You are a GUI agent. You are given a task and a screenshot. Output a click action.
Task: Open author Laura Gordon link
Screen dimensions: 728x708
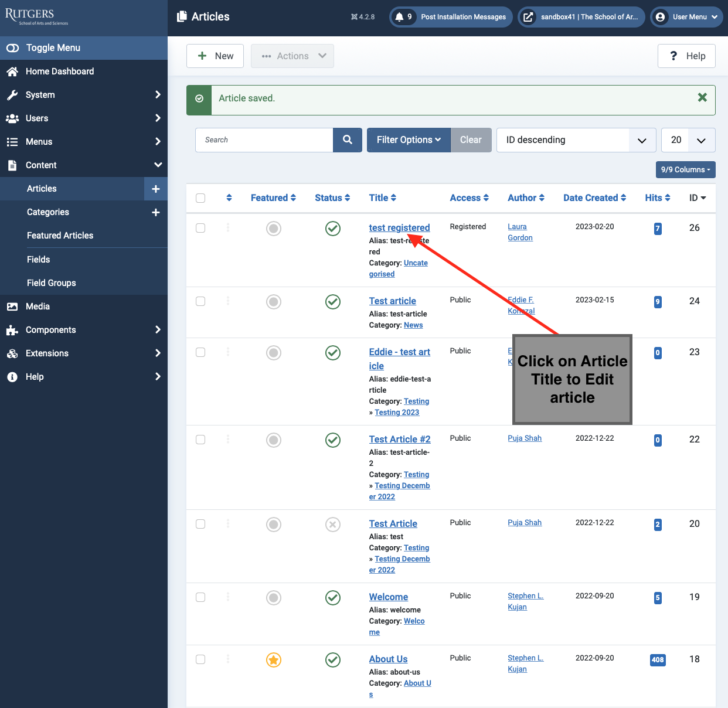pos(520,232)
